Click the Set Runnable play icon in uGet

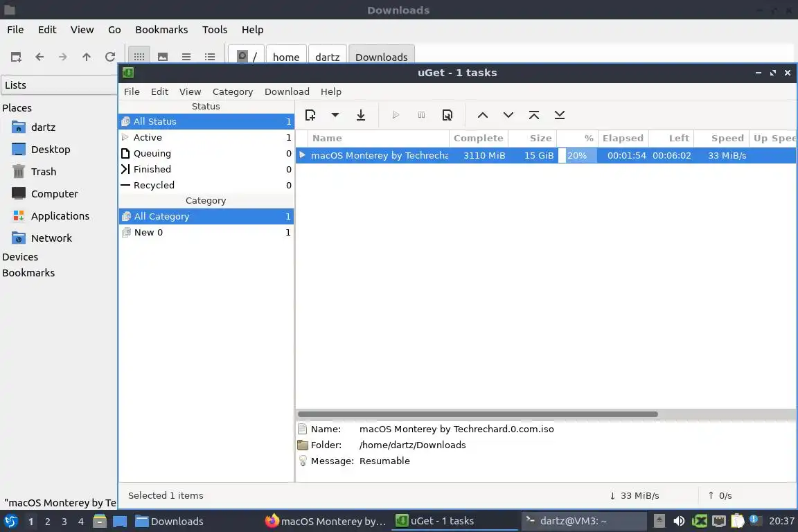396,115
